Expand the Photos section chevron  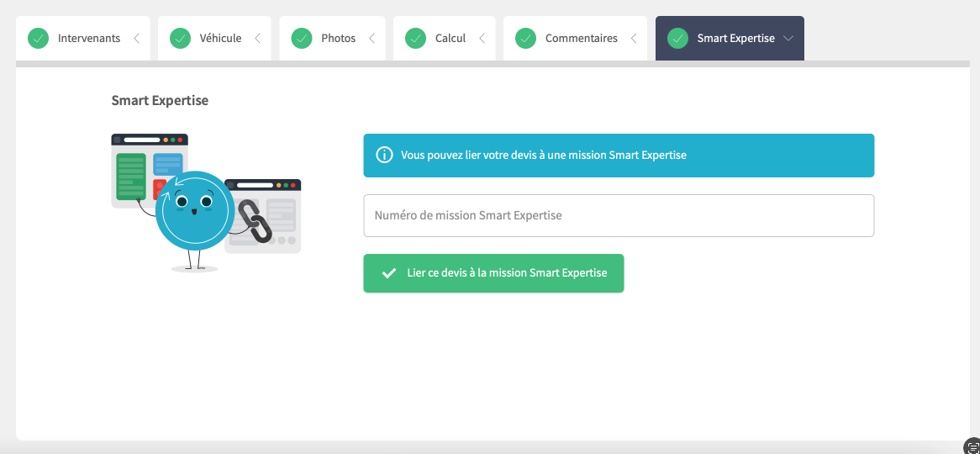point(371,39)
